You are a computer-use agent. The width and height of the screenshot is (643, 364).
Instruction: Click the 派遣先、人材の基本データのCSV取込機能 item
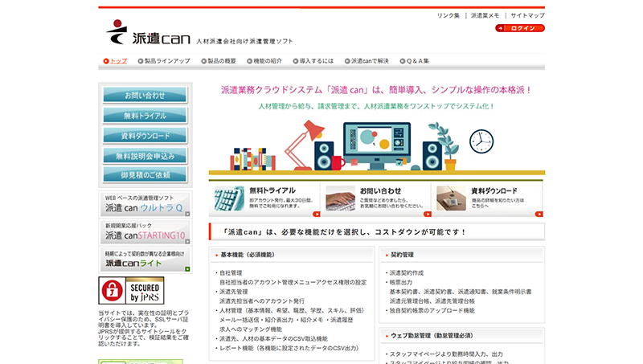pyautogui.click(x=273, y=339)
